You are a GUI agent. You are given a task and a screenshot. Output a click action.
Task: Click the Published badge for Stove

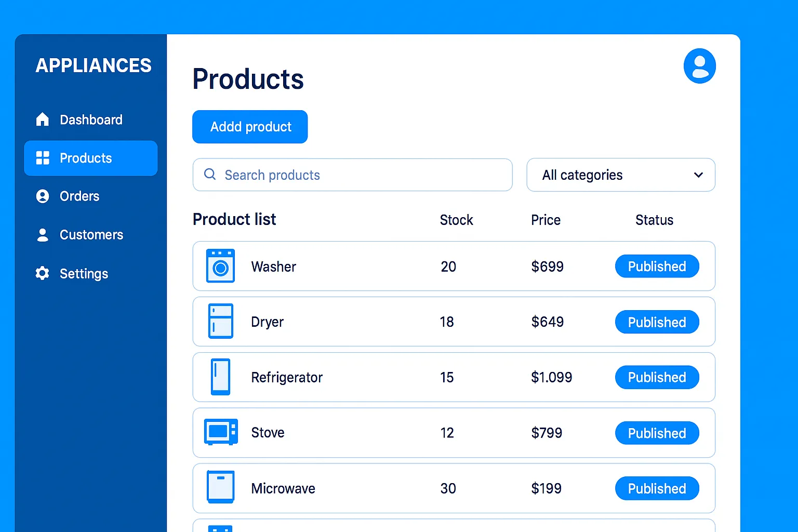(x=657, y=433)
